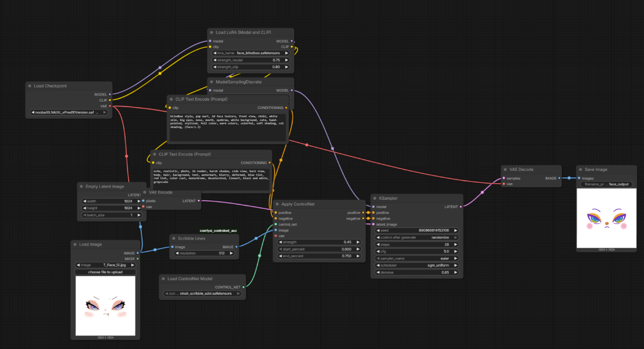
Task: Increase width with its right arrow
Action: tap(139, 201)
